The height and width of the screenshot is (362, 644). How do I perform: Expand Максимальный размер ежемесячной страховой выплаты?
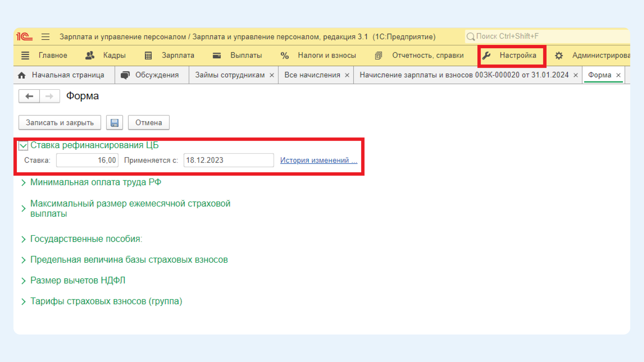(x=23, y=208)
